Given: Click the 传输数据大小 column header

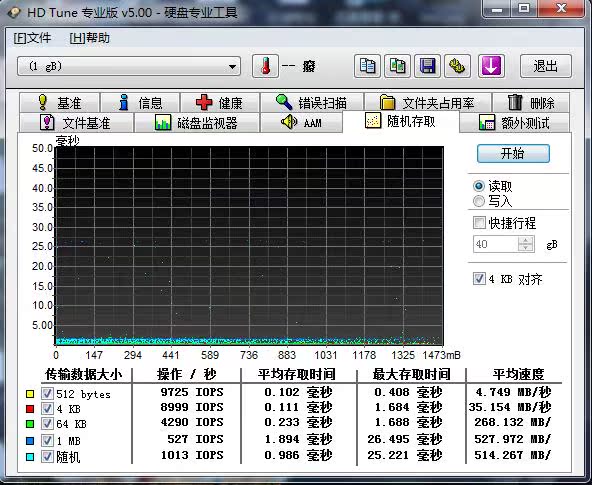Looking at the screenshot, I should [83, 374].
